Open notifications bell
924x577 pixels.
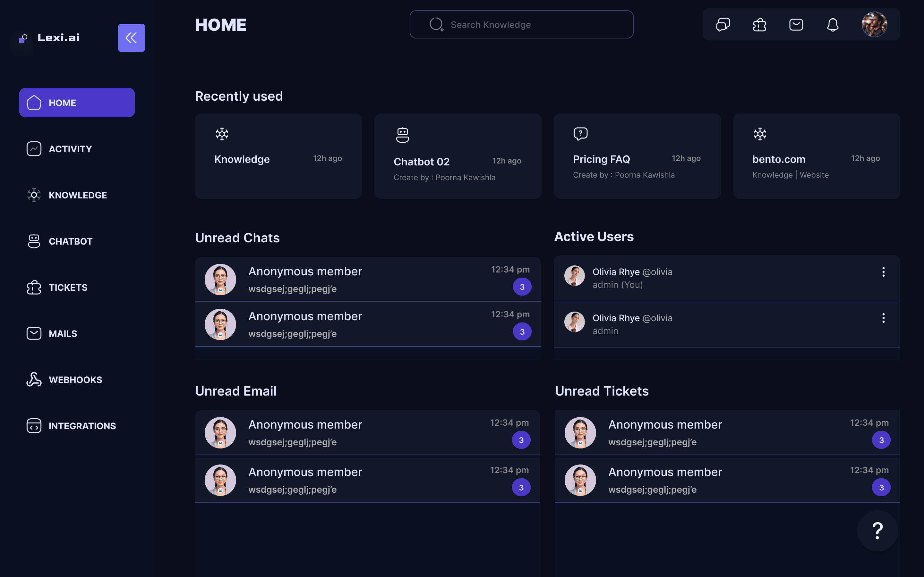click(833, 25)
